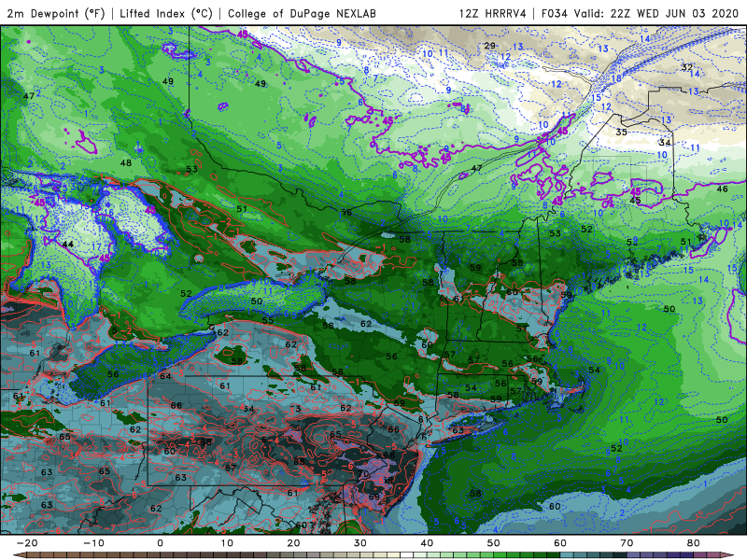The image size is (747, 560).
Task: Click the dewpoint value 44 on the map
Action: 68,244
